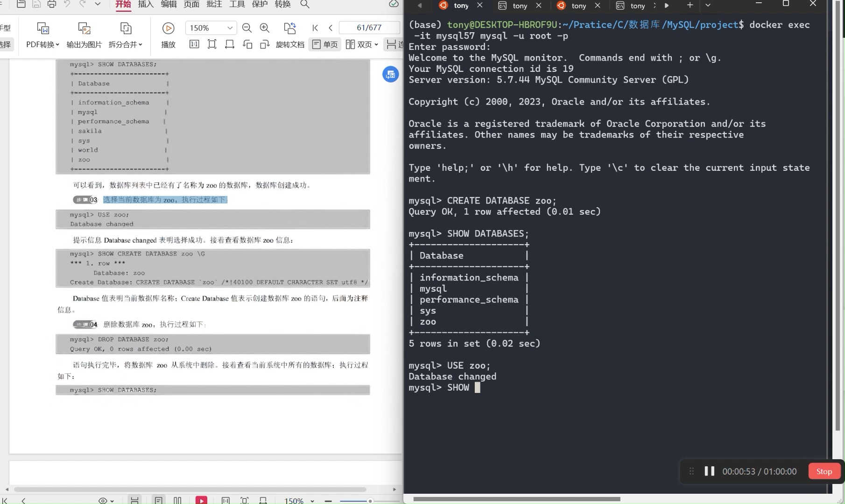Click the blue floating translate icon on page
This screenshot has height=504, width=845.
pyautogui.click(x=391, y=74)
